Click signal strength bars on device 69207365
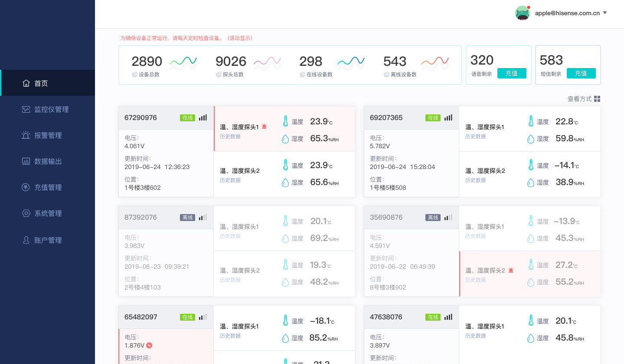This screenshot has width=624, height=364. [x=448, y=117]
